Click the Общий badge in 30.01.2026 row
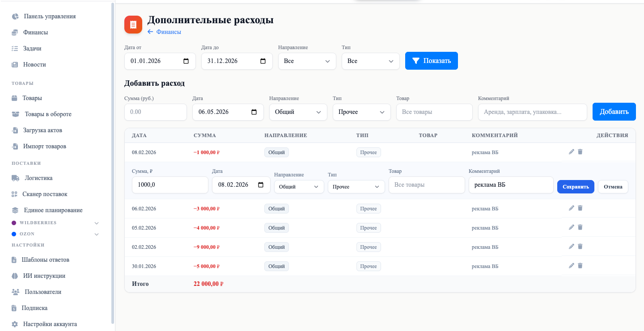 (x=277, y=266)
